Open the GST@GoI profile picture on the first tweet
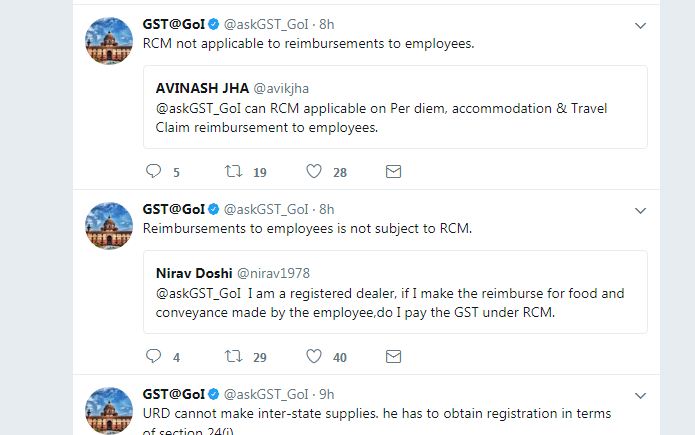The image size is (695, 435). (108, 40)
